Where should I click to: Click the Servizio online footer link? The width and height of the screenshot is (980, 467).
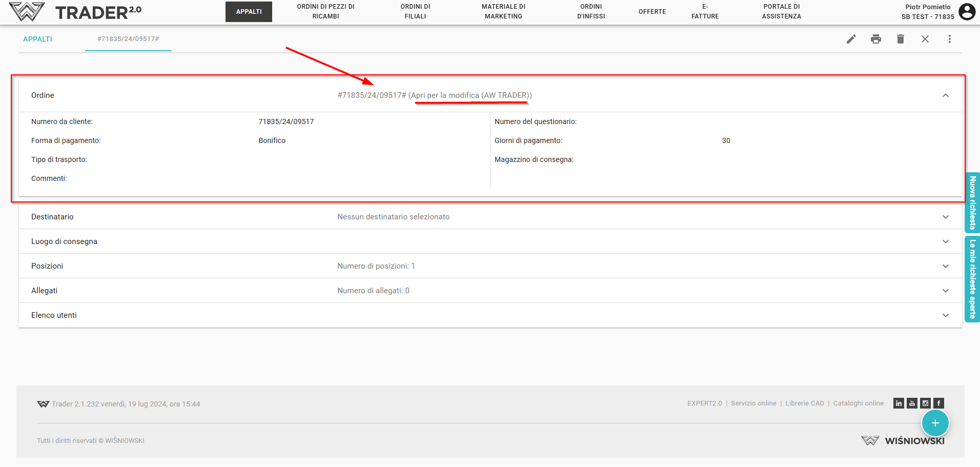753,403
